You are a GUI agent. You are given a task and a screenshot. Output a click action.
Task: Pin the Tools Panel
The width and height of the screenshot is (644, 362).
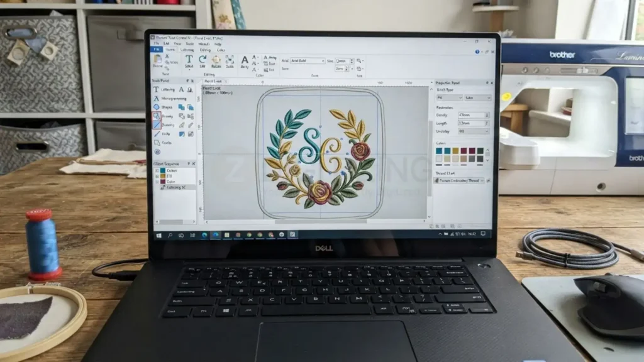click(187, 81)
